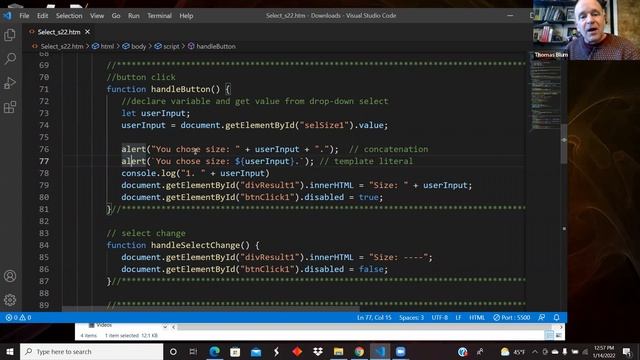Open the View menu
Image resolution: width=640 pixels, height=360 pixels.
point(97,16)
